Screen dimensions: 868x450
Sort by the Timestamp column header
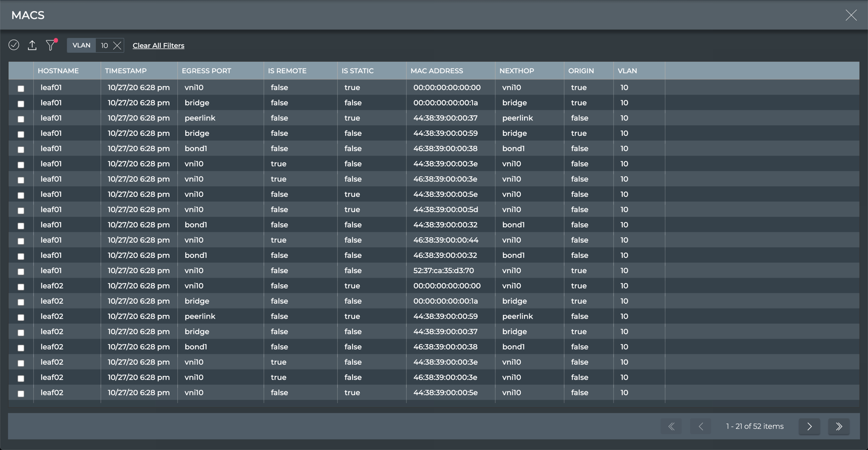pos(126,71)
